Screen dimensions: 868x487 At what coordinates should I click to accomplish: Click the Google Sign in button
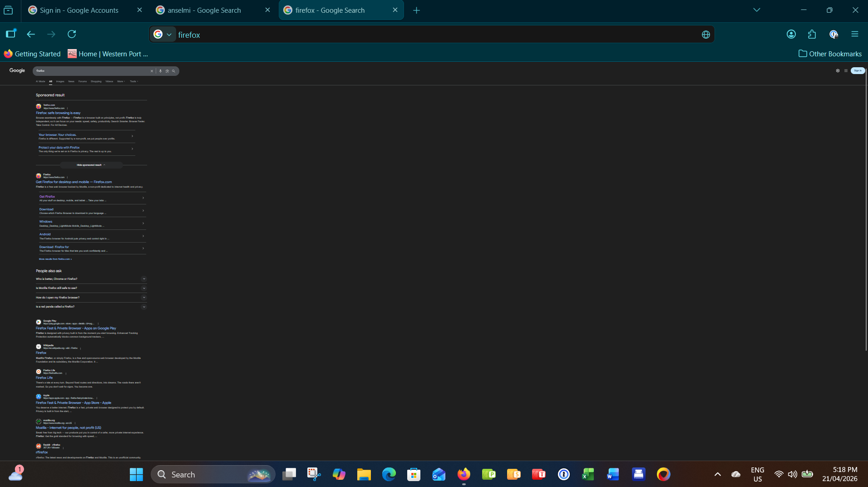pos(858,70)
